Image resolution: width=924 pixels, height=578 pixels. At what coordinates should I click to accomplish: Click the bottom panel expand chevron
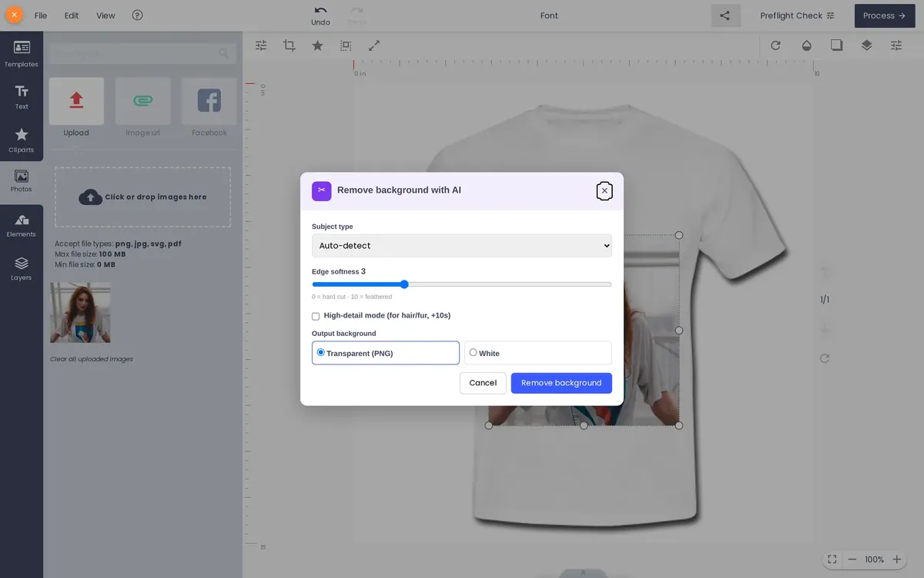coord(583,573)
